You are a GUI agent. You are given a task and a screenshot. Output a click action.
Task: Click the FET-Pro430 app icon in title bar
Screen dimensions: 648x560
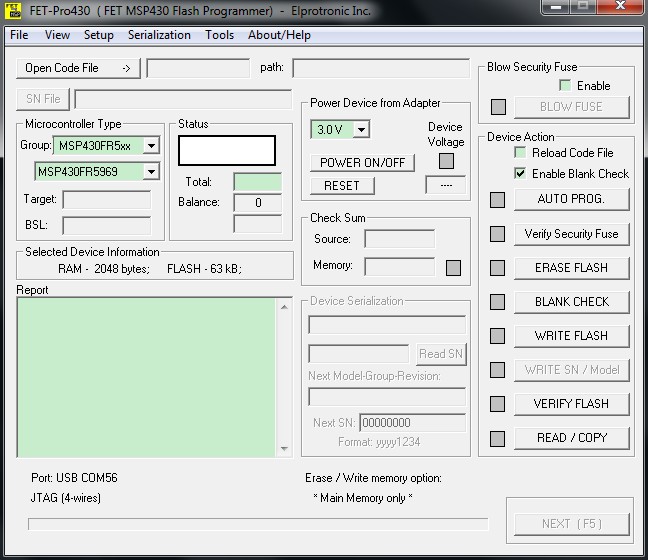pos(13,11)
